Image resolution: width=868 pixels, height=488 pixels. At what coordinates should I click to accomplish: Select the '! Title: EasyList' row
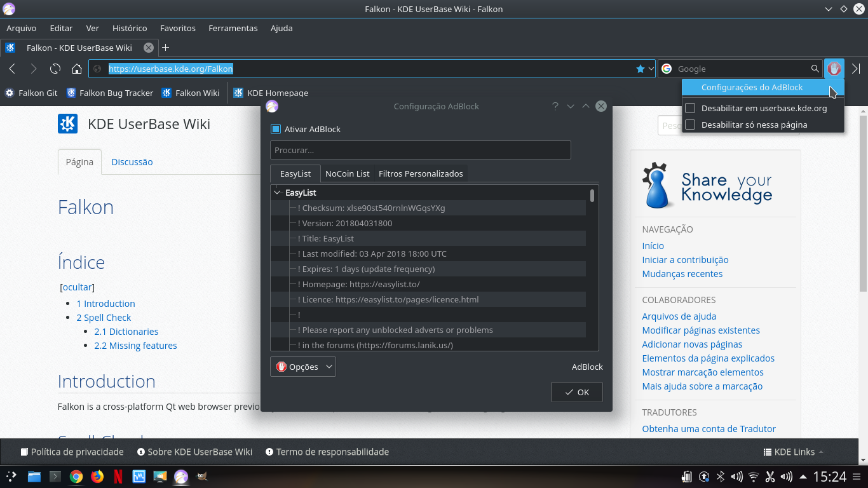click(x=428, y=238)
